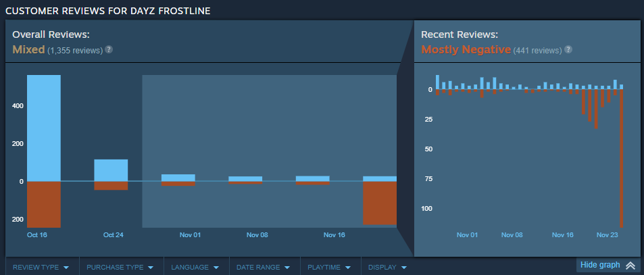Select the large negative bar after Nov 16
The height and width of the screenshot is (275, 644).
click(380, 203)
